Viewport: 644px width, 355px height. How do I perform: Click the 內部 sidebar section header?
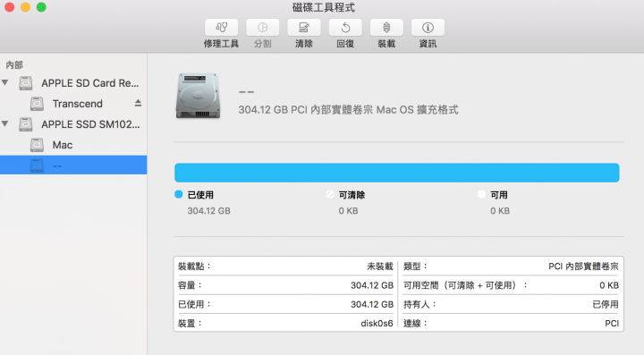14,65
